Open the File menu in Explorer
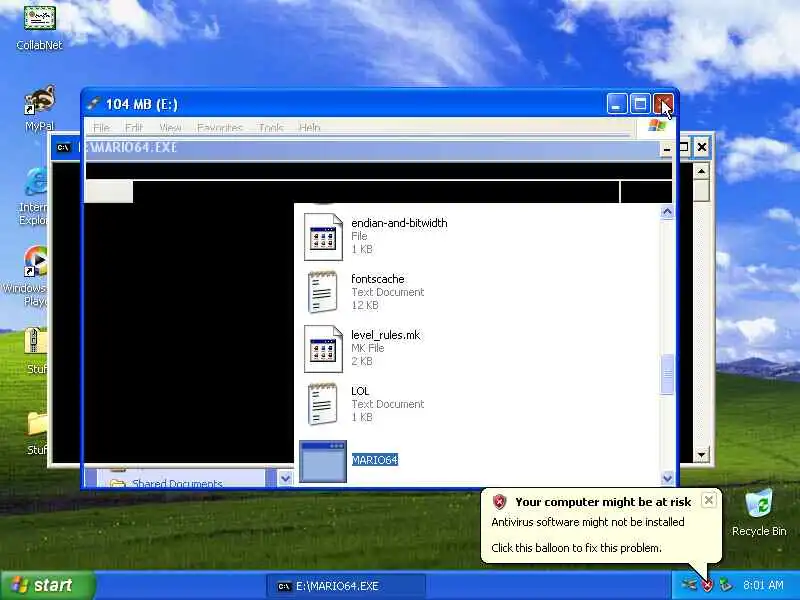Image resolution: width=800 pixels, height=600 pixels. 101,127
